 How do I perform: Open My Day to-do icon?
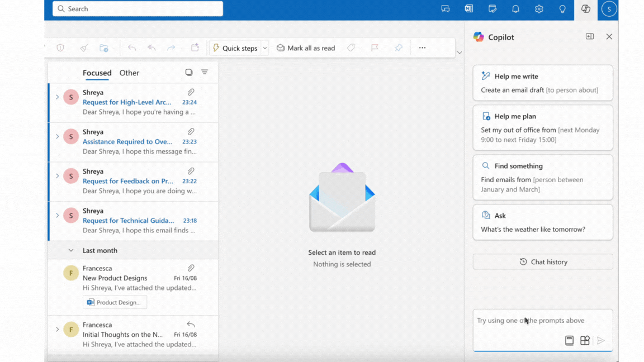[492, 8]
